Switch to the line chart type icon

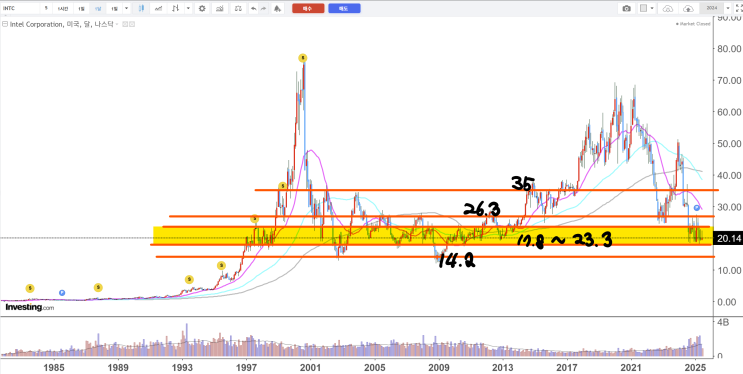pos(158,9)
